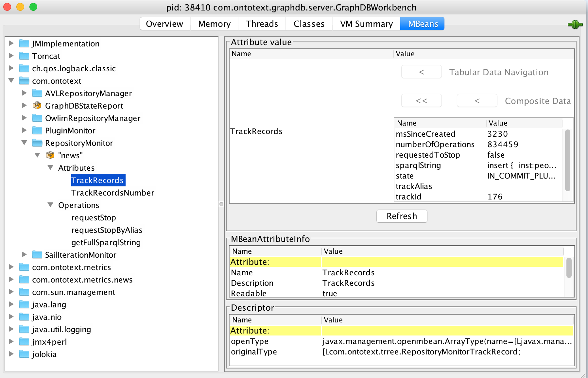The width and height of the screenshot is (588, 378).
Task: Collapse the Attributes node
Action: click(x=50, y=167)
